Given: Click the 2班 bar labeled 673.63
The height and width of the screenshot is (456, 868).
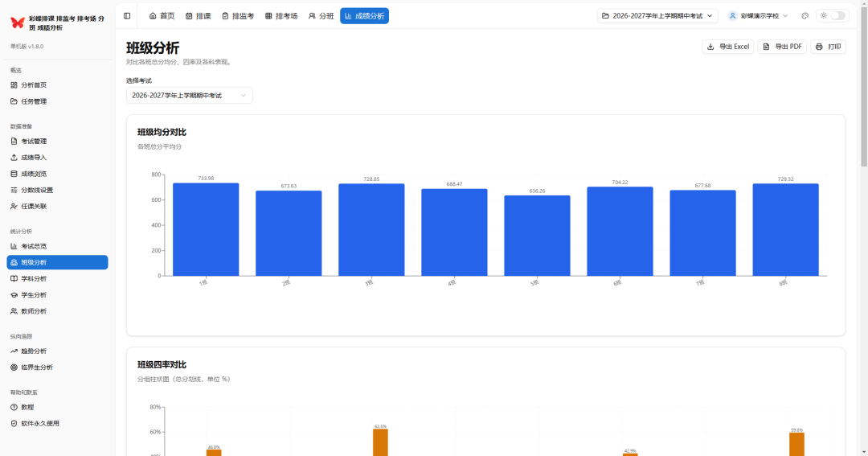Looking at the screenshot, I should [289, 233].
